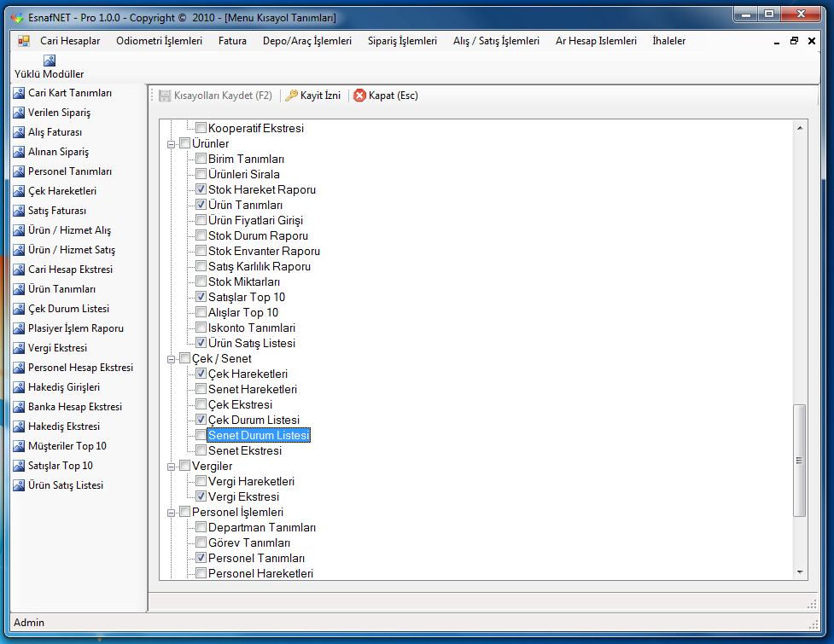This screenshot has height=644, width=834.
Task: Open Satış Faturası sidebar icon
Action: (19, 211)
